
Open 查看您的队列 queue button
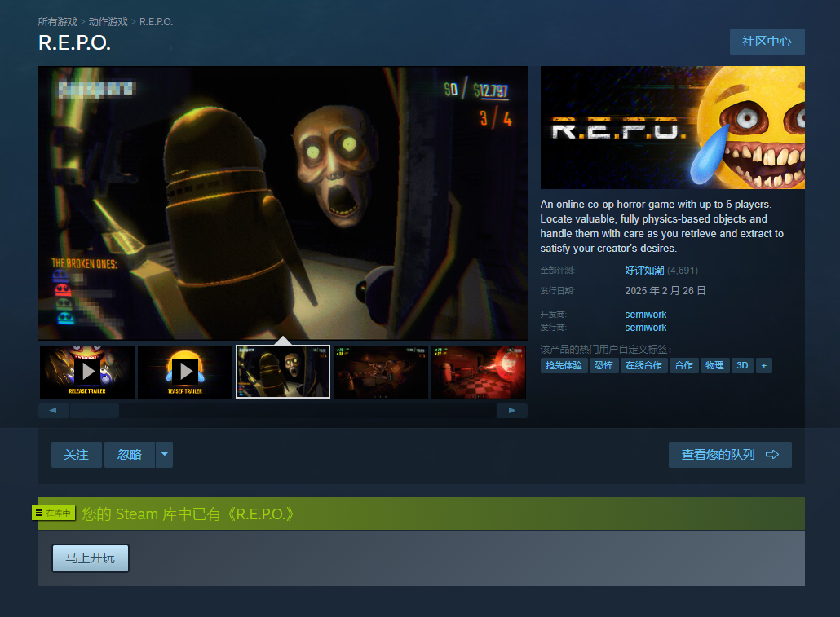(x=729, y=455)
